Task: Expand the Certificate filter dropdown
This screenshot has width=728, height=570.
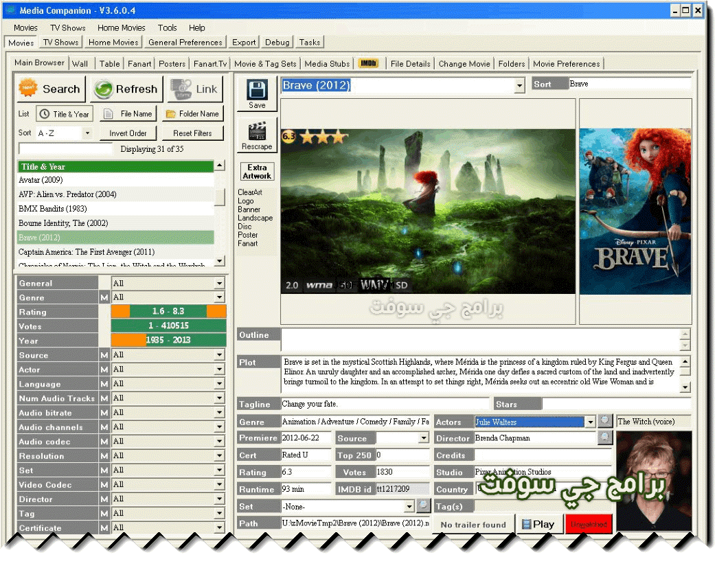Action: [x=220, y=527]
